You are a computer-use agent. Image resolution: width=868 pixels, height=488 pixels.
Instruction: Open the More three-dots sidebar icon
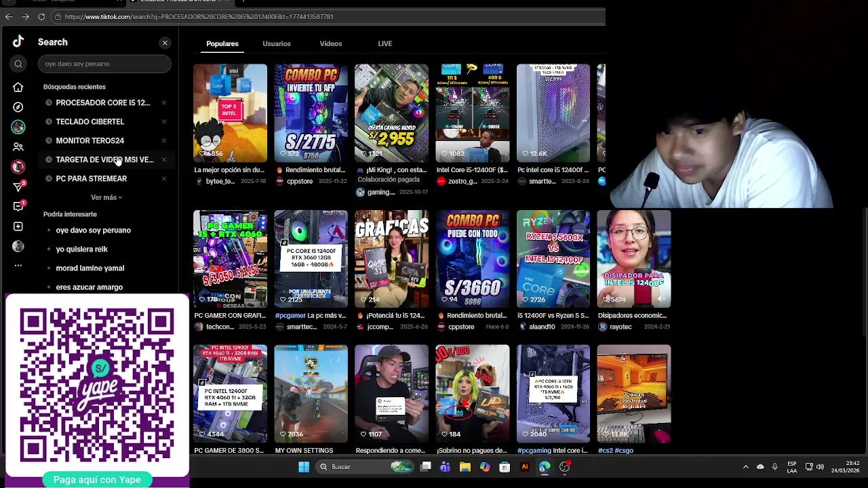point(18,265)
